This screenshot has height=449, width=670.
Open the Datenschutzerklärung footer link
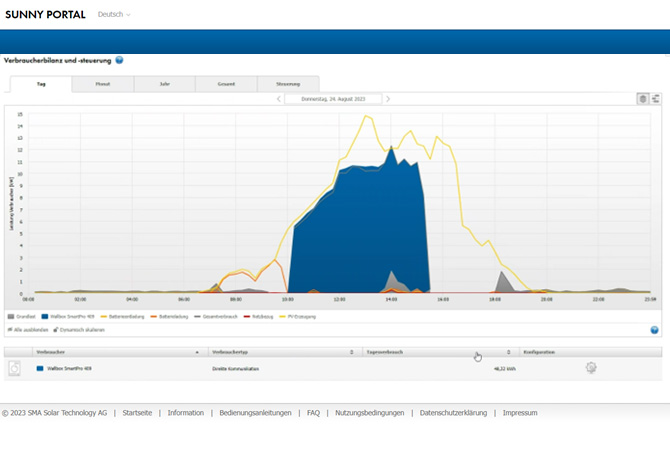(x=453, y=413)
